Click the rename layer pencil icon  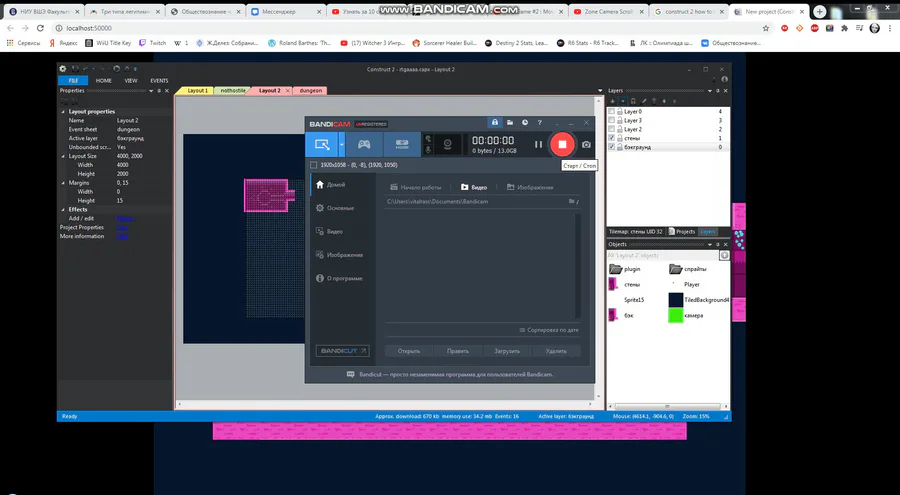[643, 101]
